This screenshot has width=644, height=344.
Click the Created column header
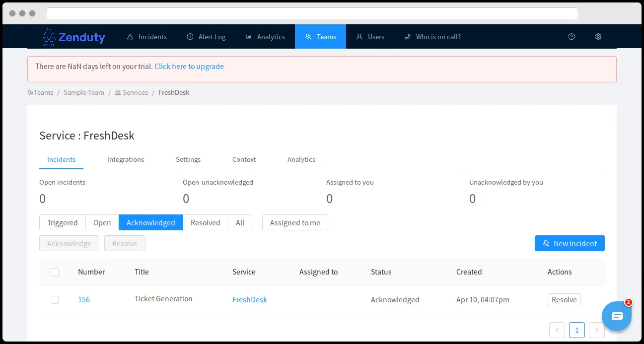469,272
